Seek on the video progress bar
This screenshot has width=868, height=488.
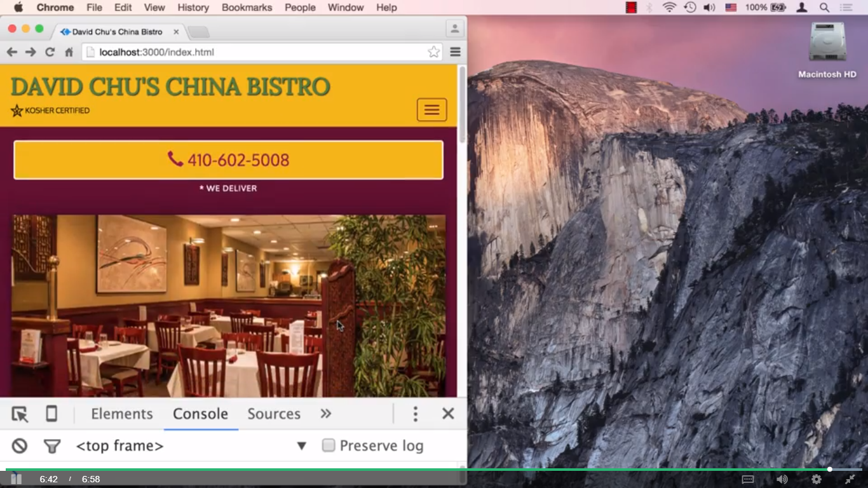(434, 470)
